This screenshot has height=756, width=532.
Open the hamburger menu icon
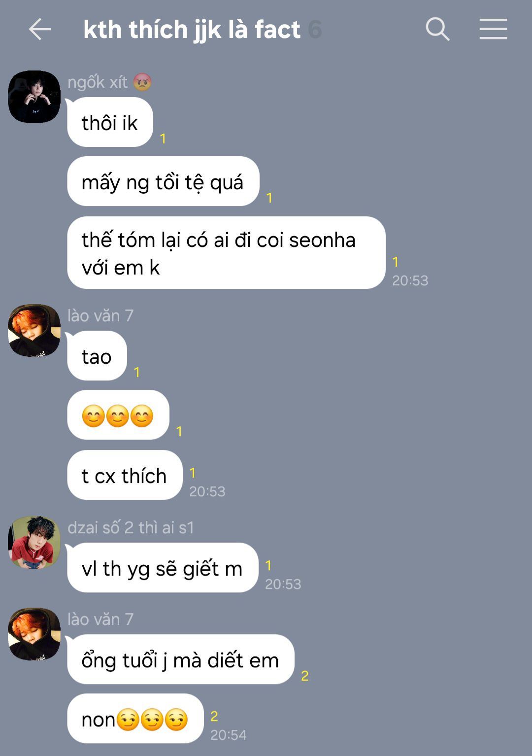tap(493, 29)
